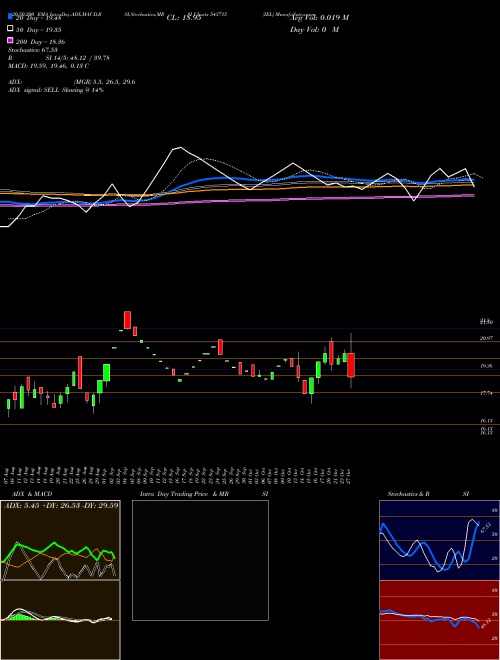
Task: Open the red RSI chart panel
Action: pos(439,620)
